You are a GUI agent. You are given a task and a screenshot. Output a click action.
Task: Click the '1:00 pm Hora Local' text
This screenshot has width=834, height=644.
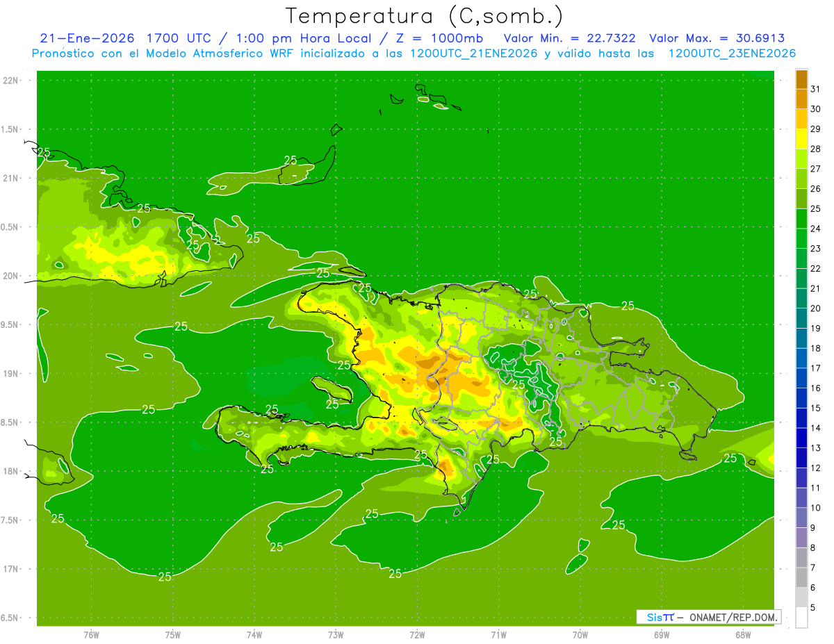pos(304,38)
